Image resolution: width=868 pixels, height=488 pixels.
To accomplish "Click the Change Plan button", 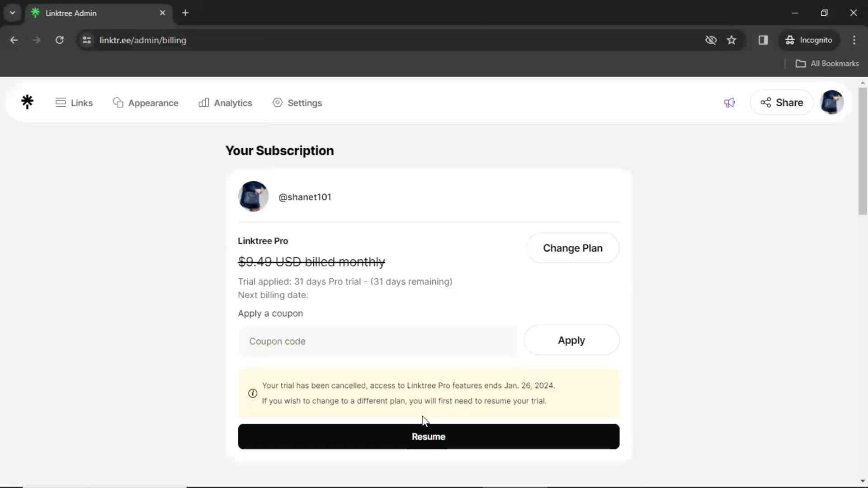I will (573, 248).
